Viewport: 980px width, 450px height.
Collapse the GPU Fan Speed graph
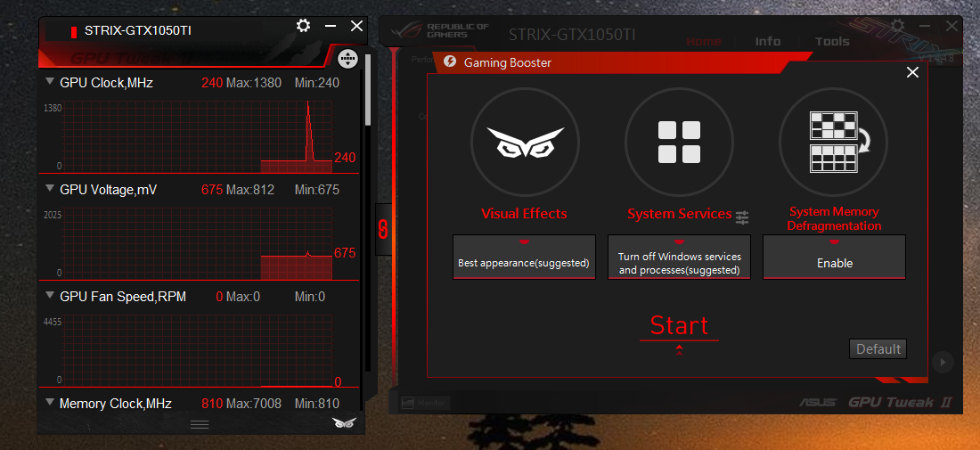pyautogui.click(x=50, y=295)
